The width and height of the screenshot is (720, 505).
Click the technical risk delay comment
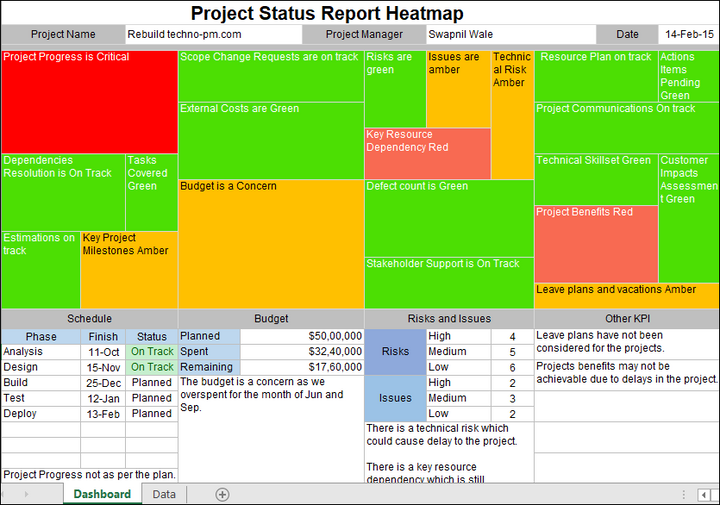click(x=442, y=435)
